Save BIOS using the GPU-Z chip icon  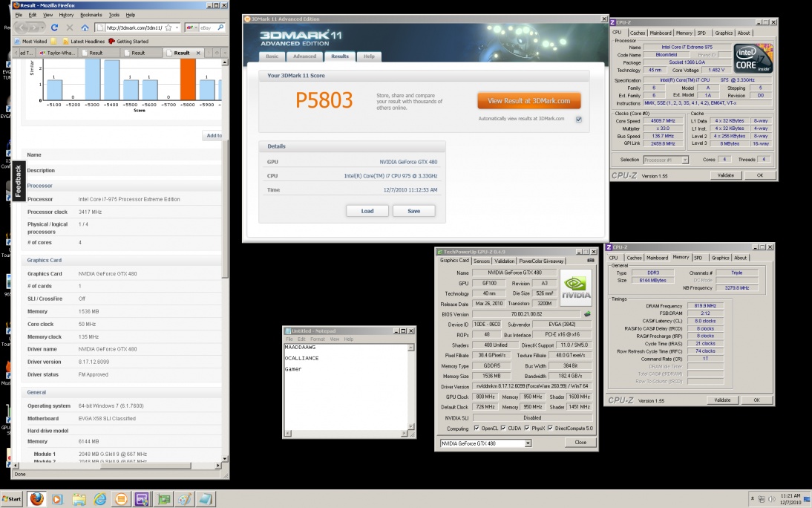pyautogui.click(x=588, y=314)
